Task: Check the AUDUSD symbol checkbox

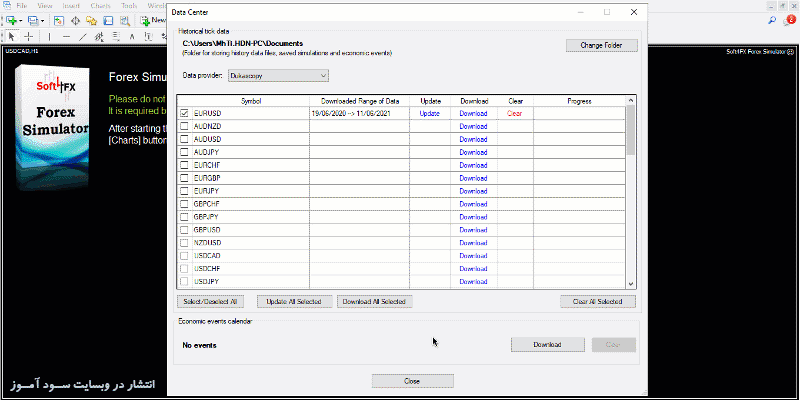Action: pos(184,139)
